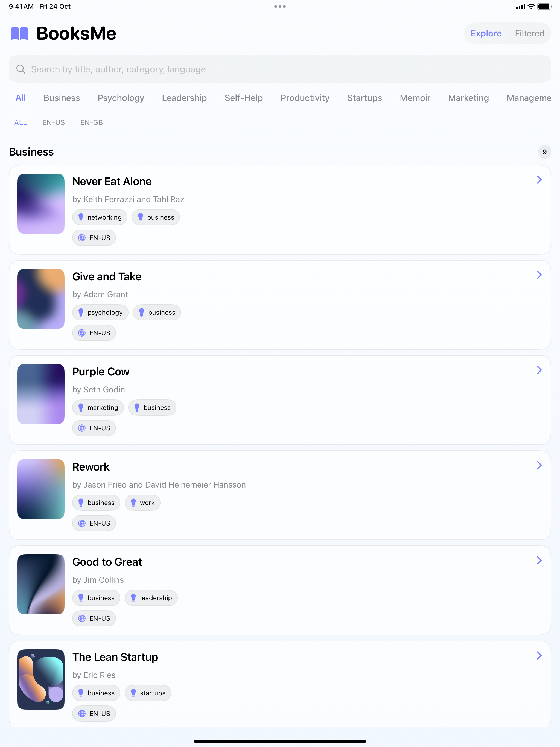Screen dimensions: 560x747
Task: Tap lightbulb icon on the marketing tag
Action: [x=81, y=408]
